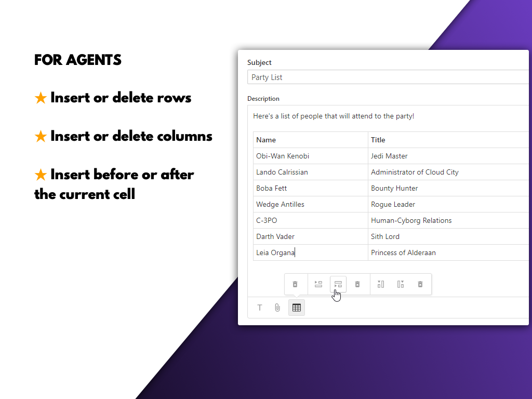
Task: Insert a column before the current cell
Action: pos(381,284)
